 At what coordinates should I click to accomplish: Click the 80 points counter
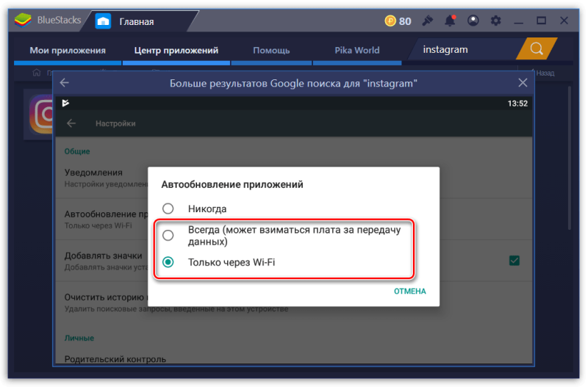405,21
